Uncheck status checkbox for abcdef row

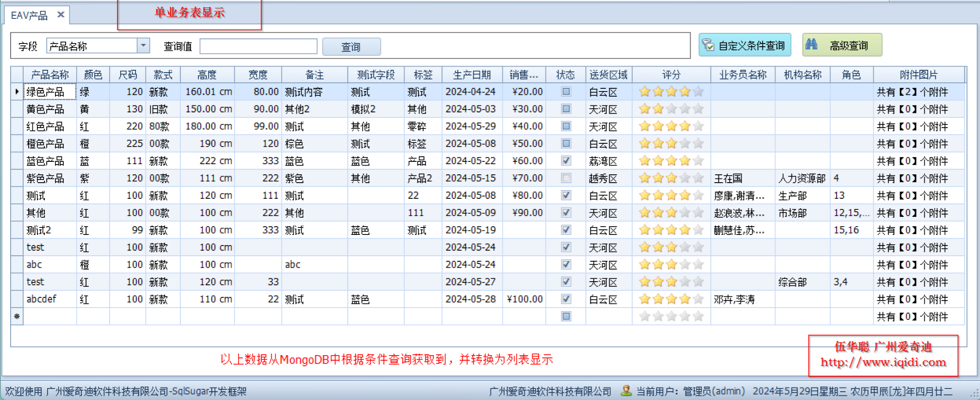pos(566,299)
